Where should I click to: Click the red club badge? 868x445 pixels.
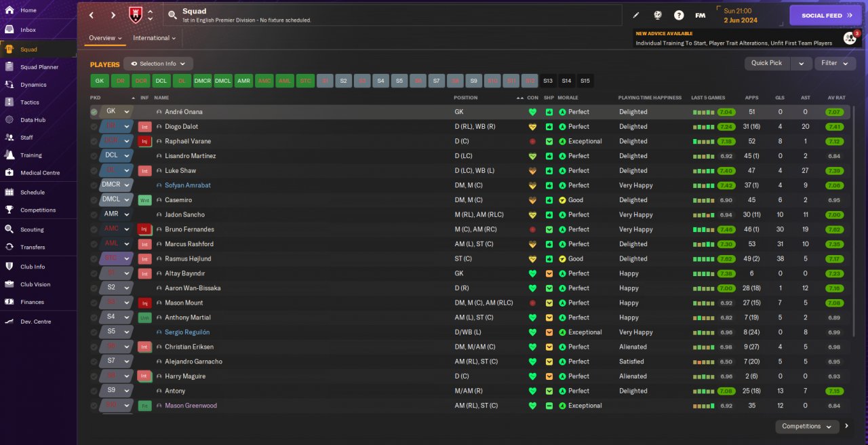tap(135, 15)
